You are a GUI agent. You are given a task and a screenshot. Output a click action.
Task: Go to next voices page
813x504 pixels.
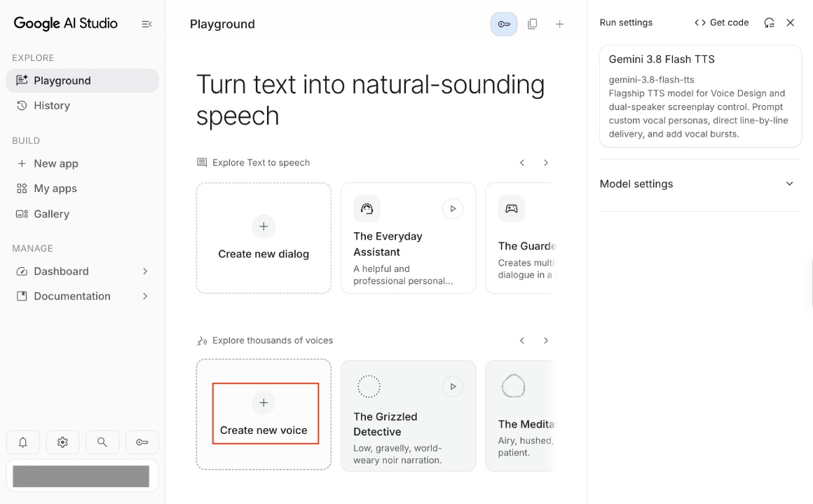(x=545, y=341)
